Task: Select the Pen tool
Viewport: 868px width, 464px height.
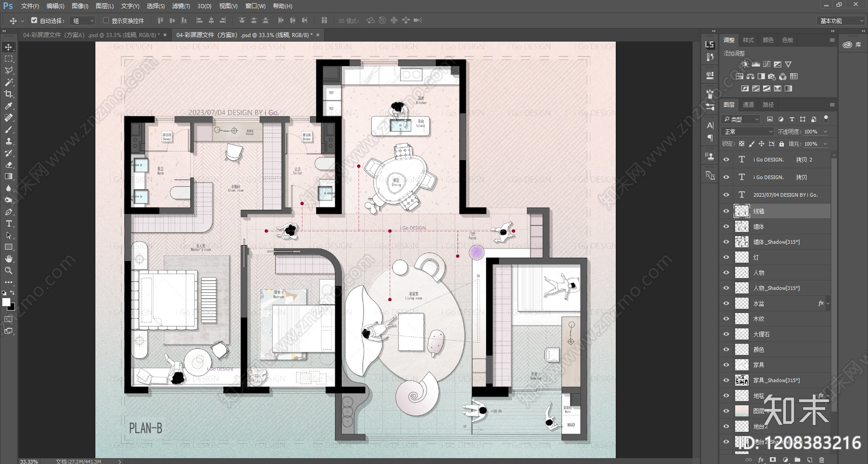Action: [9, 212]
